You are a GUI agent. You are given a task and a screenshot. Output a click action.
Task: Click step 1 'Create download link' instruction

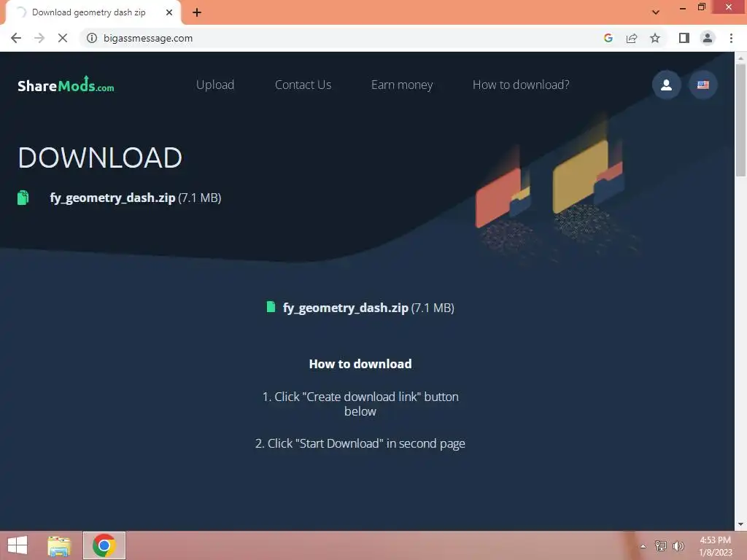click(360, 404)
